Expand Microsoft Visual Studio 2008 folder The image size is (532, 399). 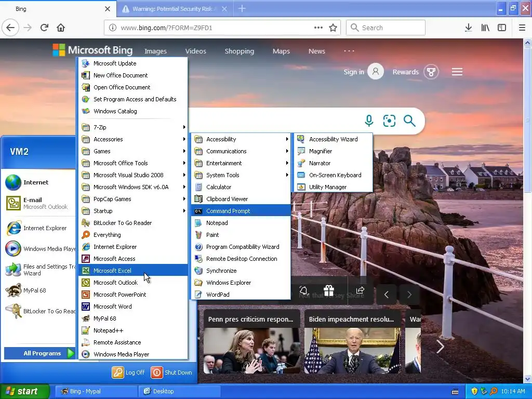[x=133, y=175]
